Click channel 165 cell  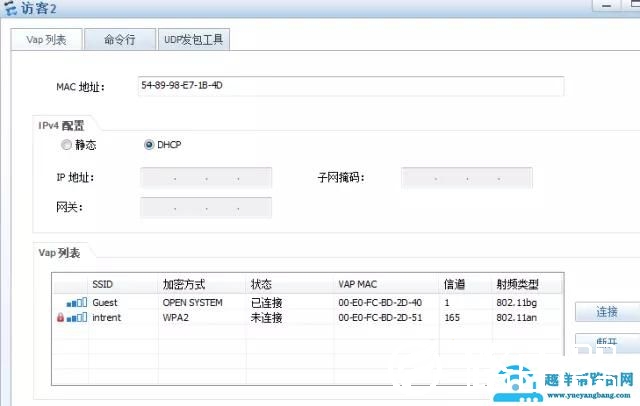pyautogui.click(x=452, y=317)
